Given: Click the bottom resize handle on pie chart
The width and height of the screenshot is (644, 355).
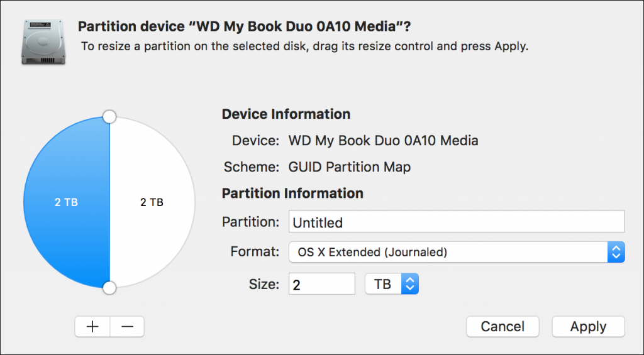Looking at the screenshot, I should pos(109,288).
